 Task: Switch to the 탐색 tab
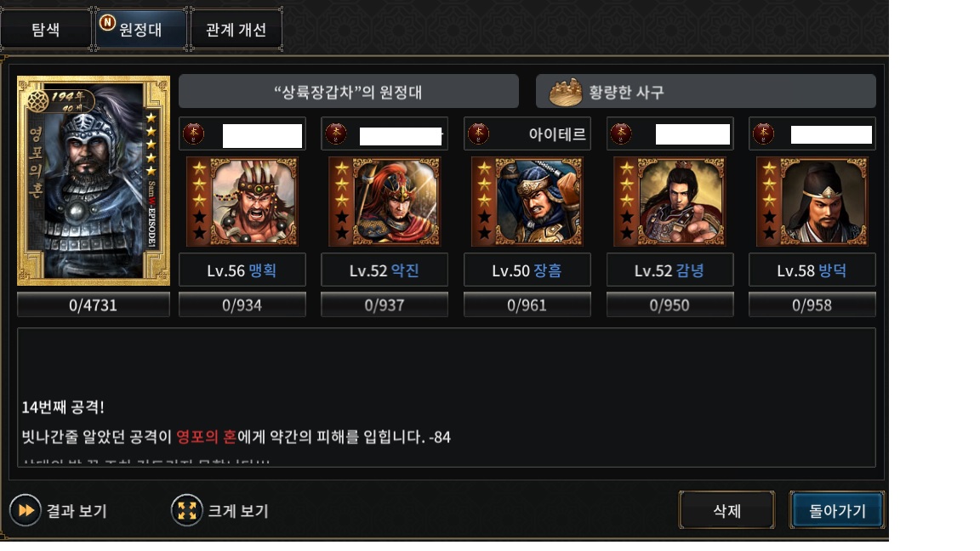coord(46,30)
